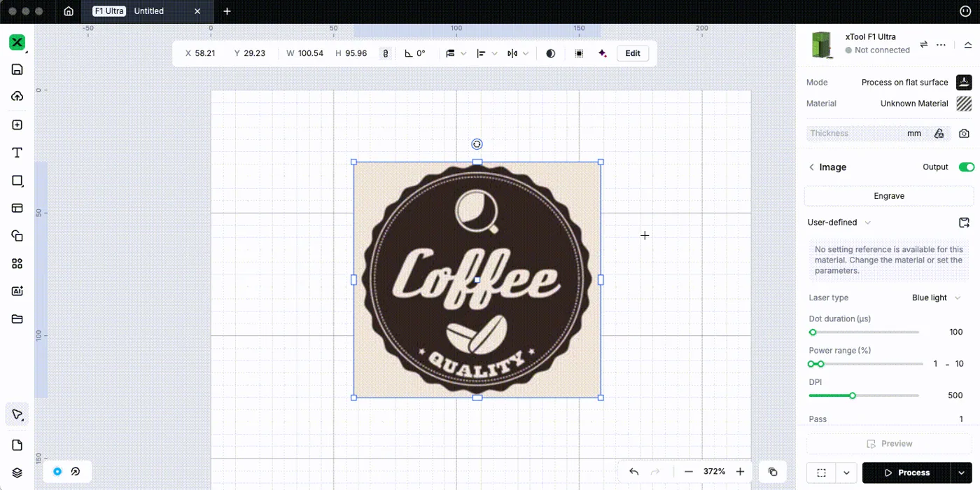
Task: Add a new tab with plus
Action: [227, 11]
